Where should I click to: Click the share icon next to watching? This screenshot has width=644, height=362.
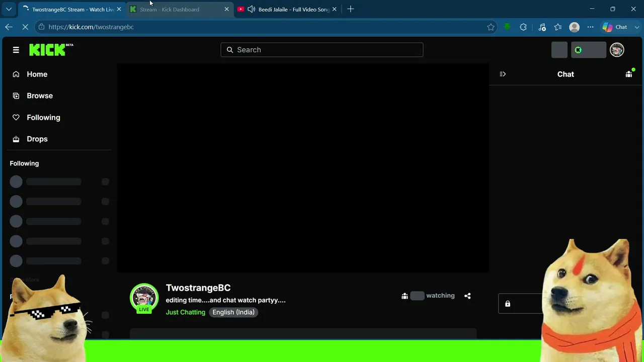coord(467,296)
